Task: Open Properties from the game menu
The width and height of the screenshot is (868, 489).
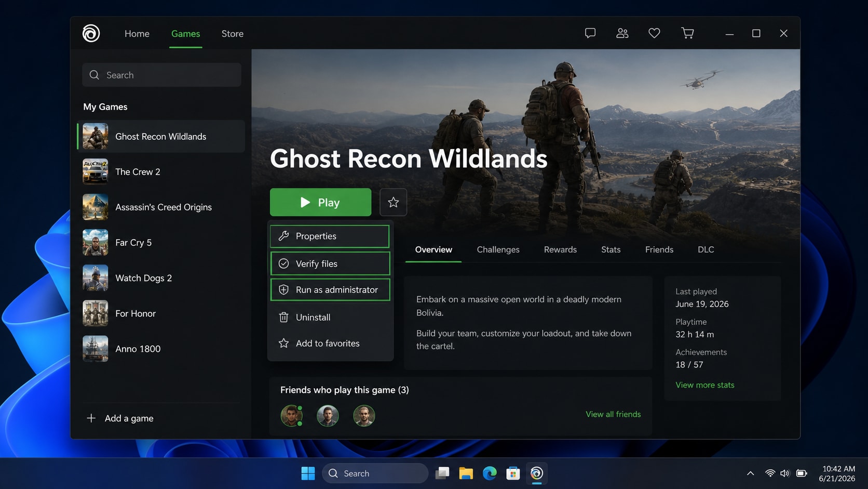Action: coord(330,236)
